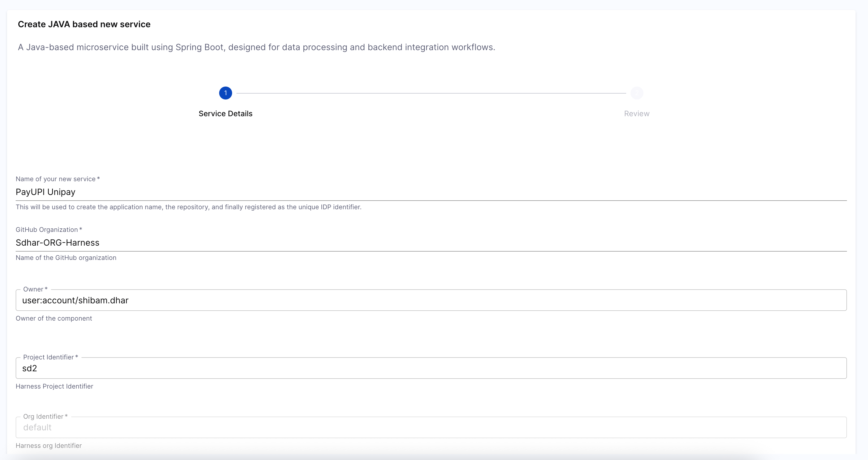Click the Spring Boot microservice description text

256,47
